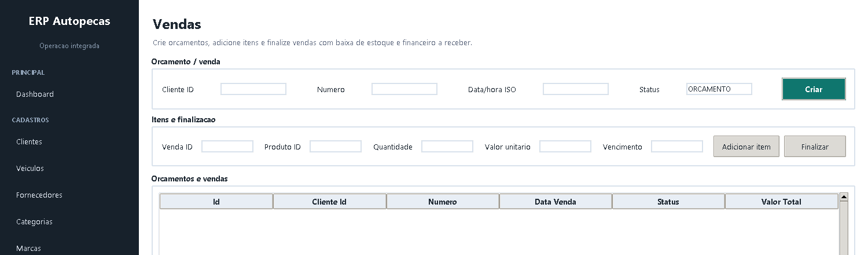Sort table by Data Venda column header

(556, 202)
